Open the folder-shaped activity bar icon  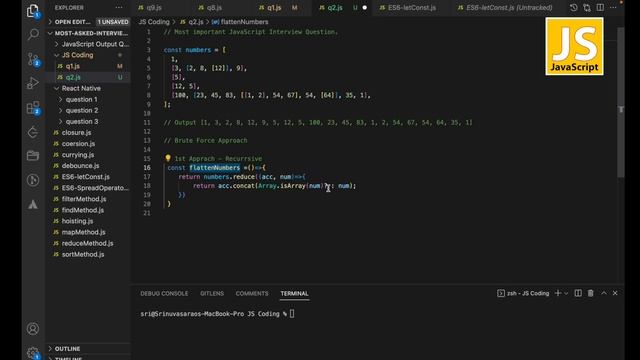click(x=33, y=156)
